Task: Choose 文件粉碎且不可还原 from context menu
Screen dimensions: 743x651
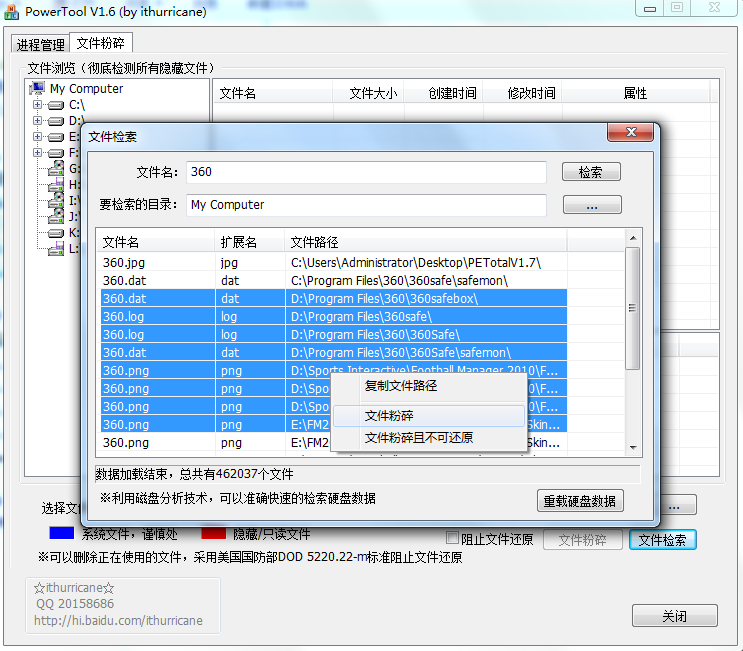Action: tap(430, 438)
